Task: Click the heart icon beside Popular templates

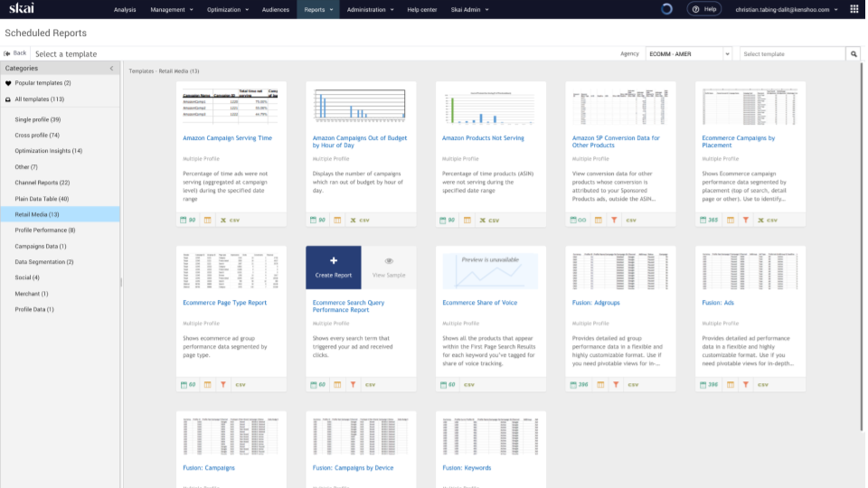Action: pos(8,83)
